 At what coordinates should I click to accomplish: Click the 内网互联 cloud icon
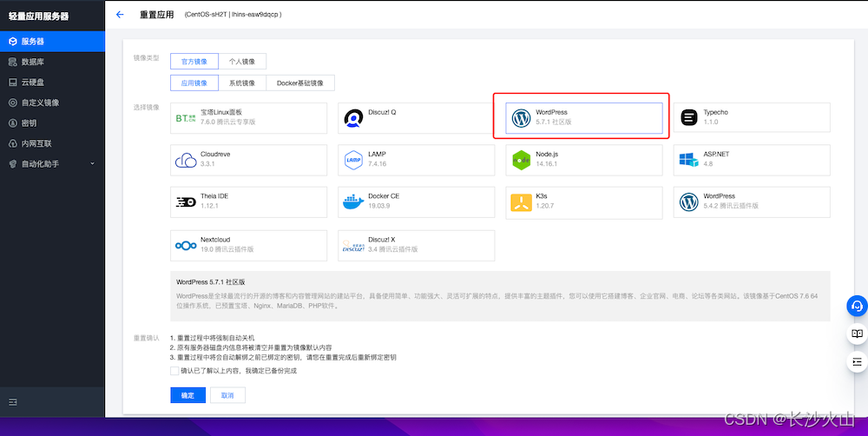(x=13, y=143)
